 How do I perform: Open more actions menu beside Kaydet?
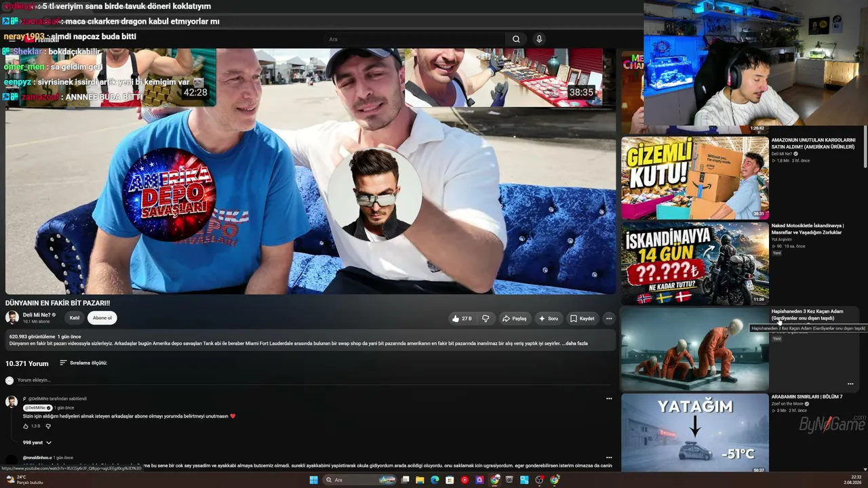tap(609, 319)
